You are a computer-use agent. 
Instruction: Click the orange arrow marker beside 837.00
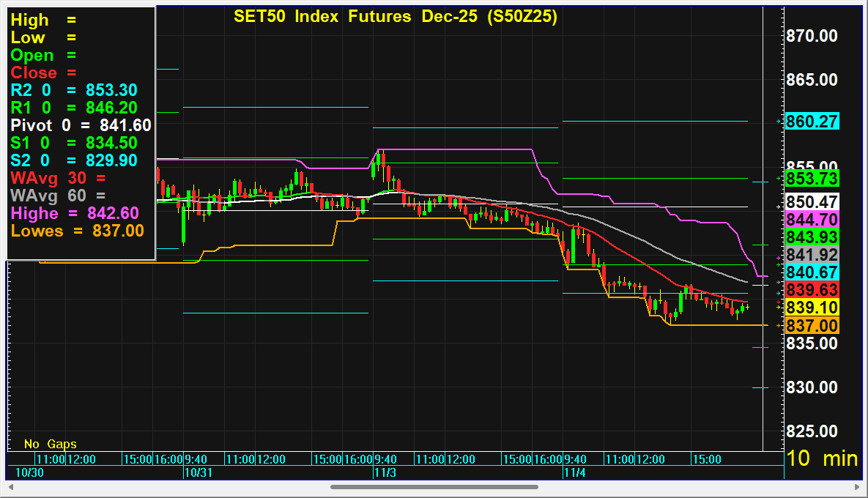tap(777, 324)
